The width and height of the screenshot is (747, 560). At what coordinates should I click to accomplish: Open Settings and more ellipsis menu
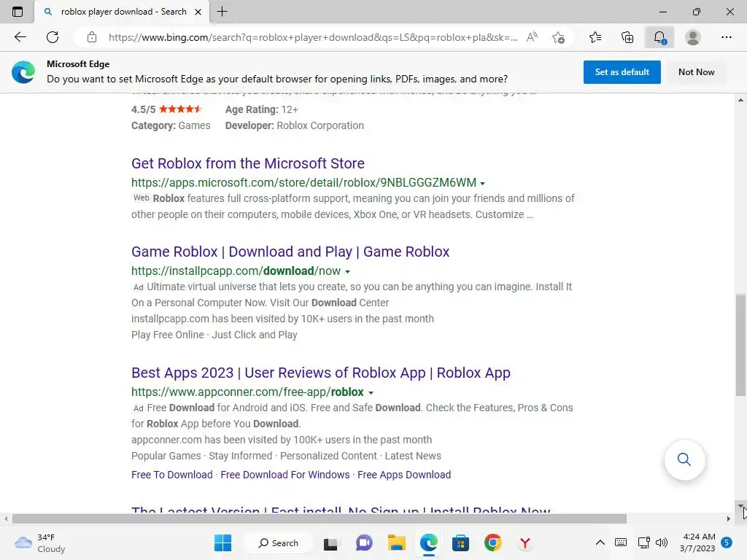click(726, 37)
